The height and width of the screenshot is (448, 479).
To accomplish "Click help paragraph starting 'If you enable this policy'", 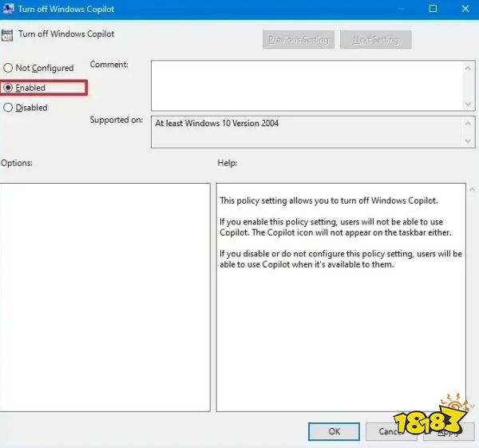I will pos(335,227).
